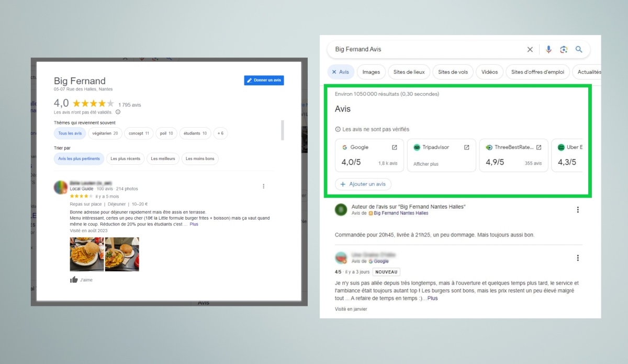Click the 'Visité en janvier' text
The width and height of the screenshot is (628, 364).
pos(351,309)
